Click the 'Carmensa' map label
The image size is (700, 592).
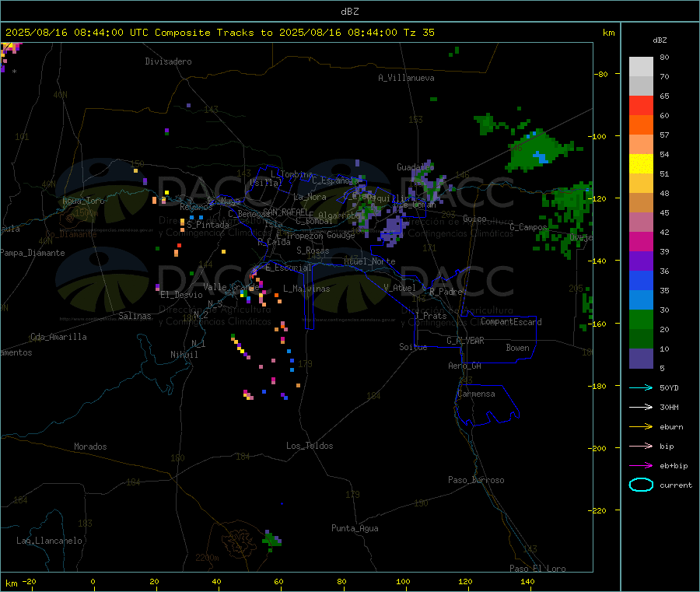[x=476, y=394]
